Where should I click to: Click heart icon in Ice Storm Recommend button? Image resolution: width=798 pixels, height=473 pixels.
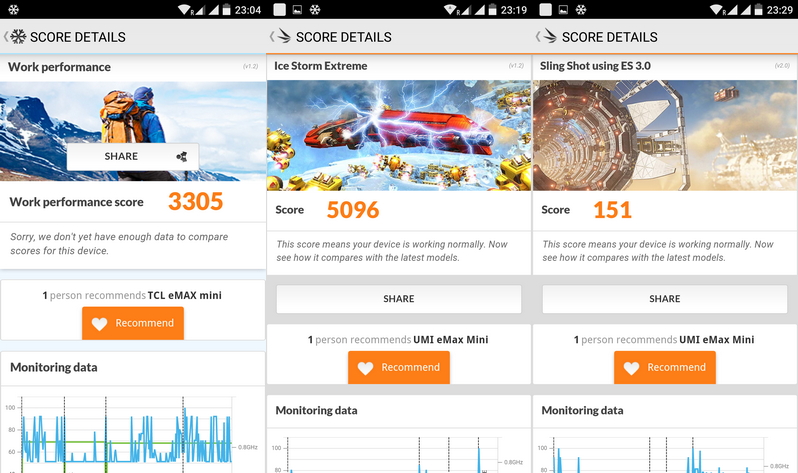coord(365,368)
